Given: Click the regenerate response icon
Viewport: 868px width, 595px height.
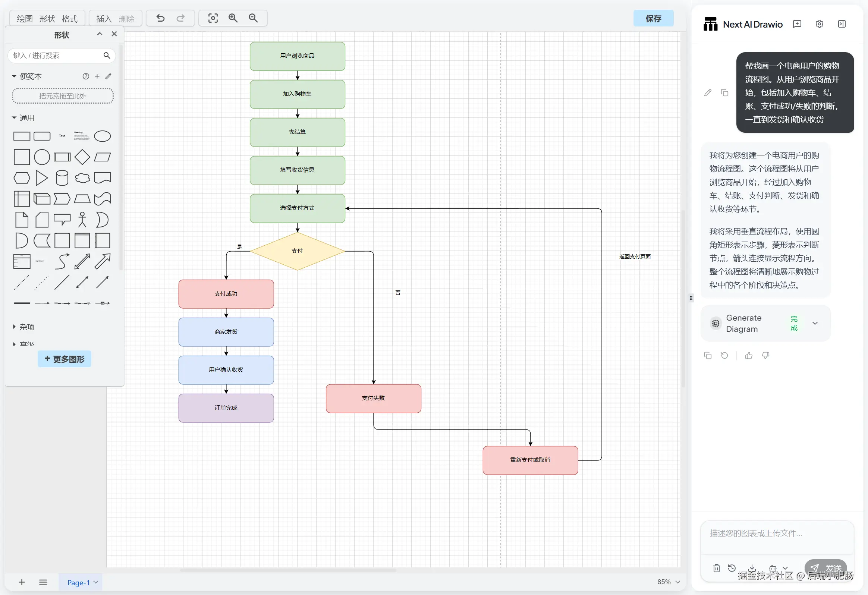Looking at the screenshot, I should pyautogui.click(x=724, y=356).
